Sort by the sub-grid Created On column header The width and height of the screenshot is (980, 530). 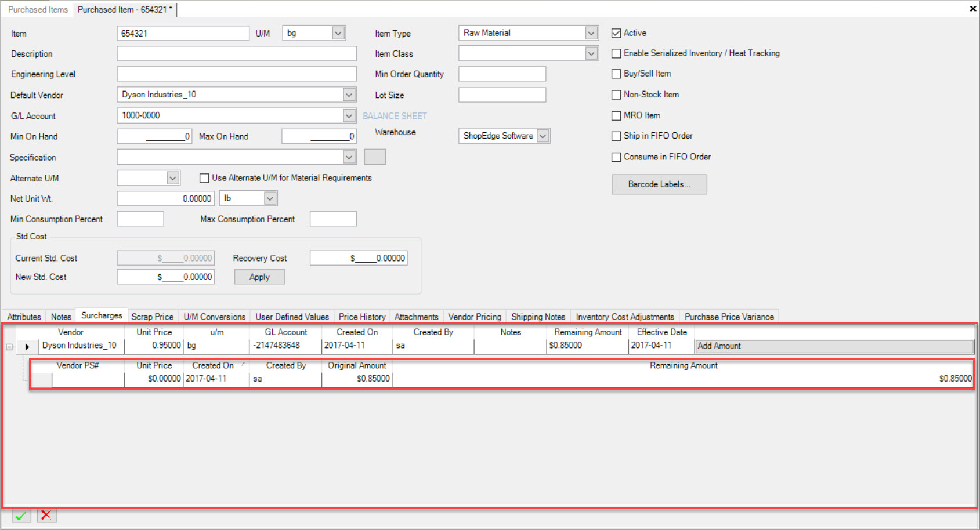click(x=216, y=365)
